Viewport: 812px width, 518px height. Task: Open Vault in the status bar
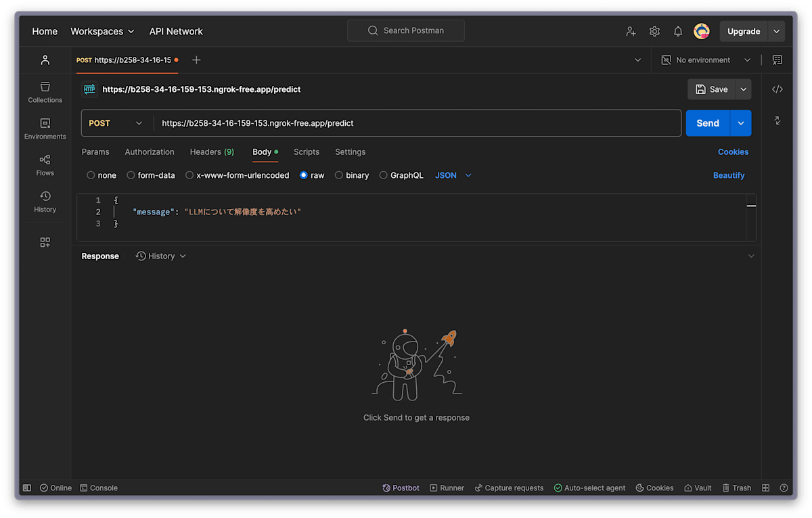(x=698, y=488)
